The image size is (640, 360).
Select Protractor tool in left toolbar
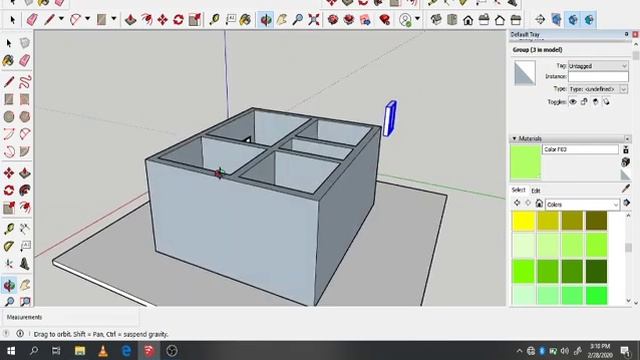[x=9, y=247]
